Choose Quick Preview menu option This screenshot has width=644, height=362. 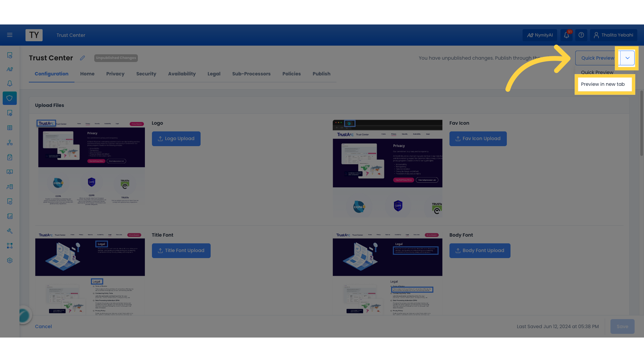[597, 72]
